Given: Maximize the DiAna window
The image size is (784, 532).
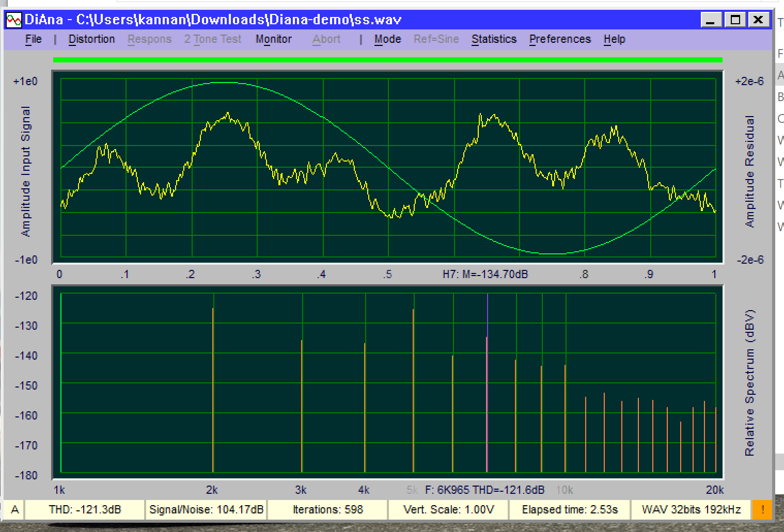Looking at the screenshot, I should point(735,20).
